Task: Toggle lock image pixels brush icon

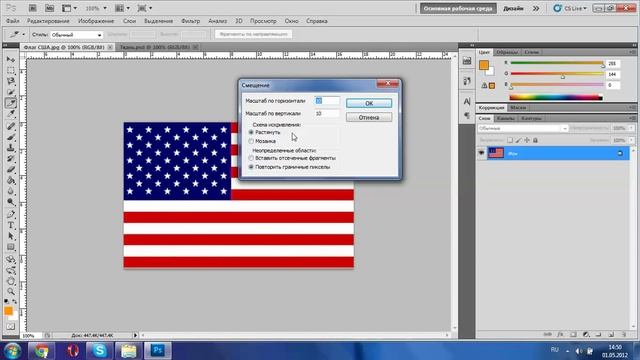Action: coord(518,140)
